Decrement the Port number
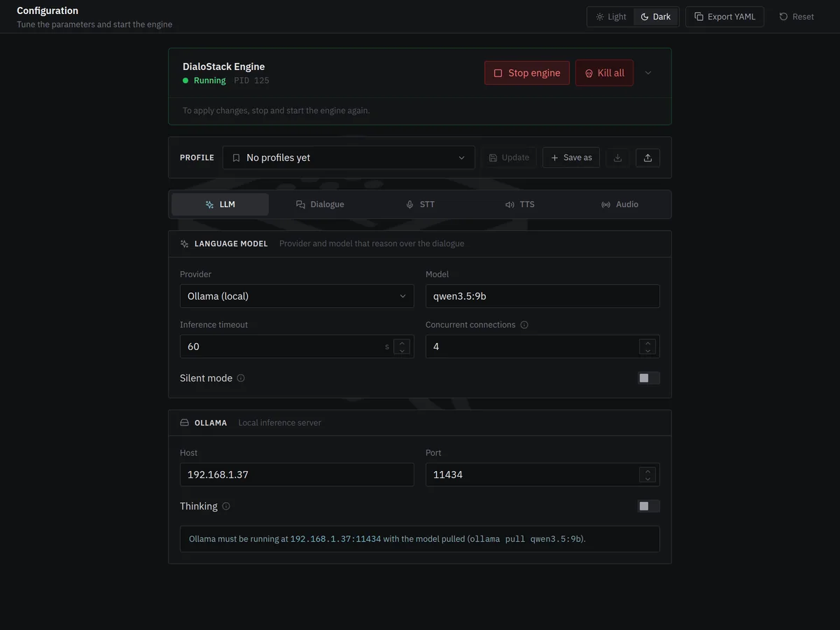This screenshot has height=630, width=840. click(x=647, y=479)
